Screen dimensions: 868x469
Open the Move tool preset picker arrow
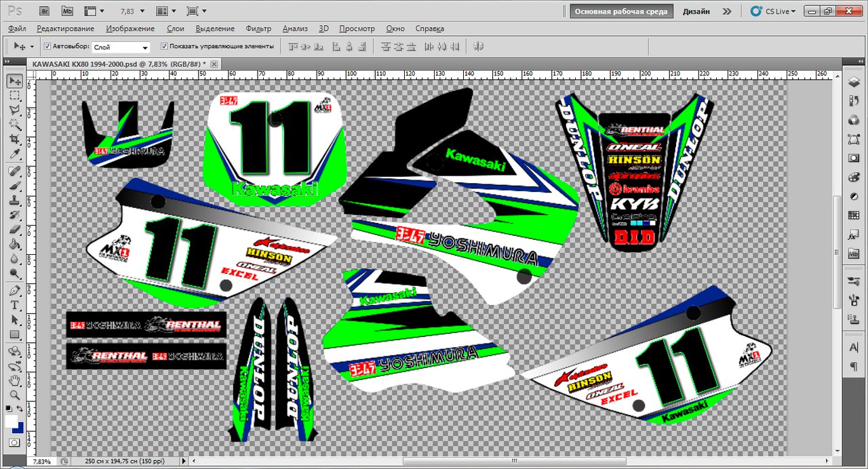pyautogui.click(x=32, y=47)
